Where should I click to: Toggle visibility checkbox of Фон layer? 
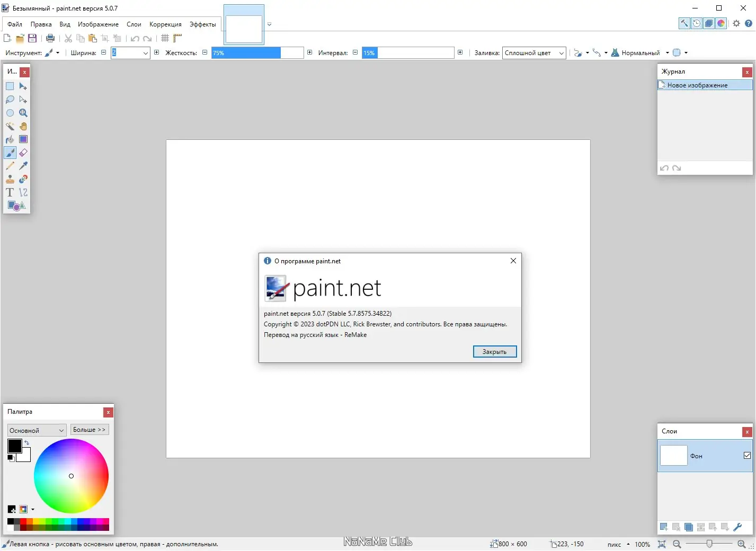(x=747, y=456)
